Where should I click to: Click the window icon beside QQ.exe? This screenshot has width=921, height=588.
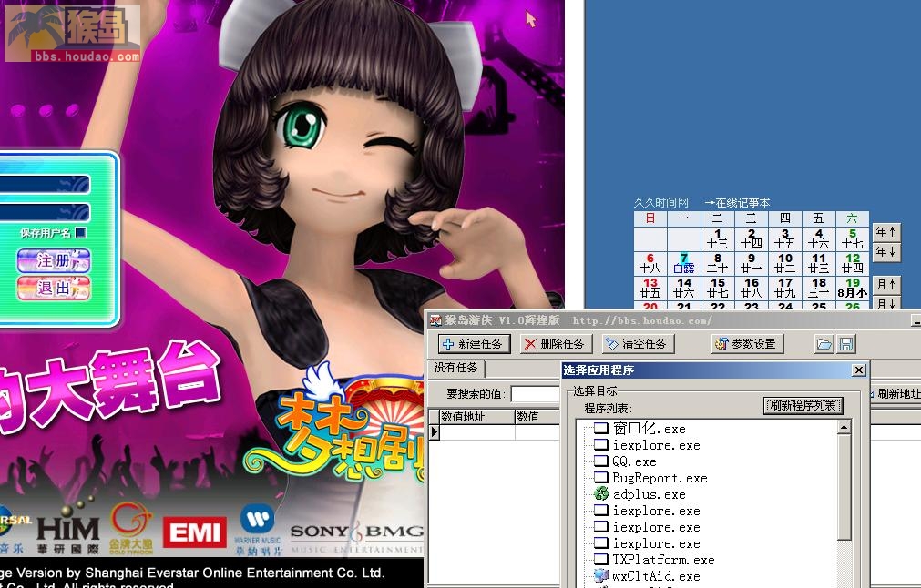[x=601, y=461]
